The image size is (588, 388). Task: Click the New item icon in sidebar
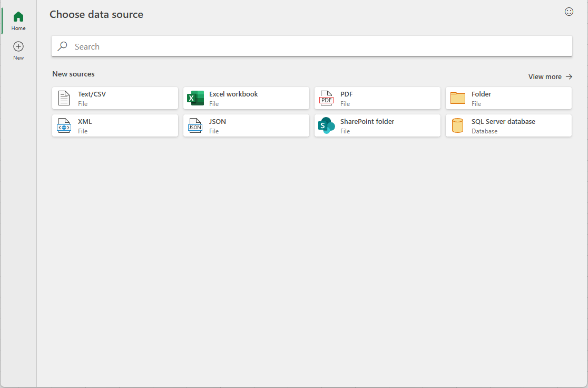tap(18, 47)
